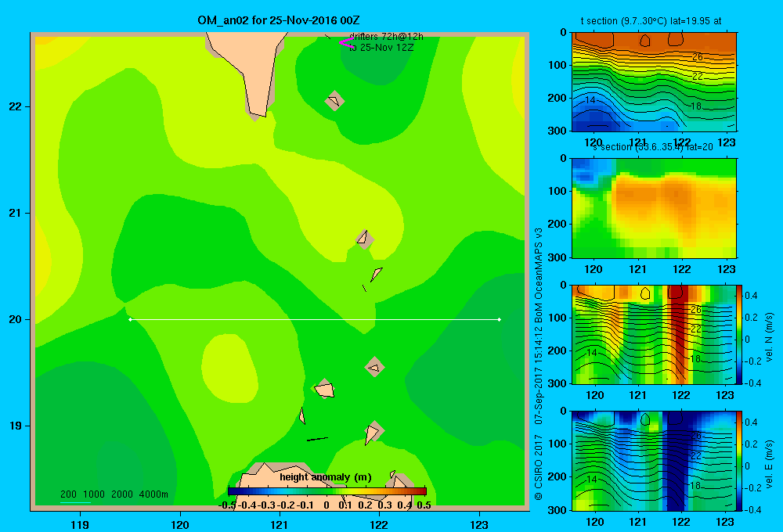Click longitude label '119' on main map
Screen dimensions: 783x532
pos(80,524)
